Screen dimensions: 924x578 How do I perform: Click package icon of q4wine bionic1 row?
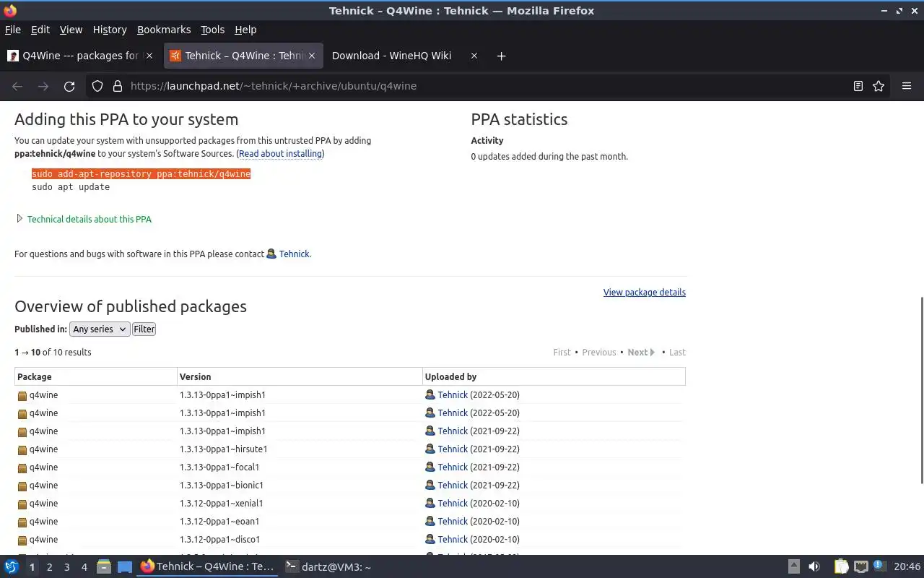tap(22, 486)
